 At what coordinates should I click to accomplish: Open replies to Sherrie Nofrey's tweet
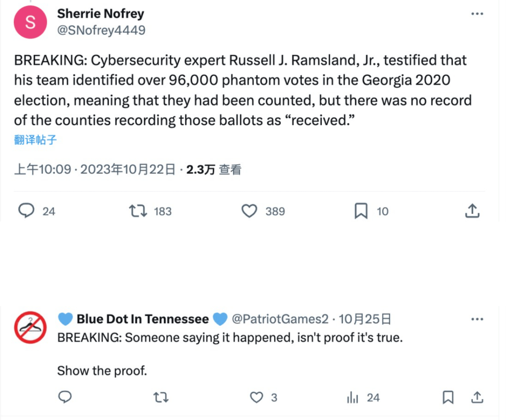[x=27, y=210]
